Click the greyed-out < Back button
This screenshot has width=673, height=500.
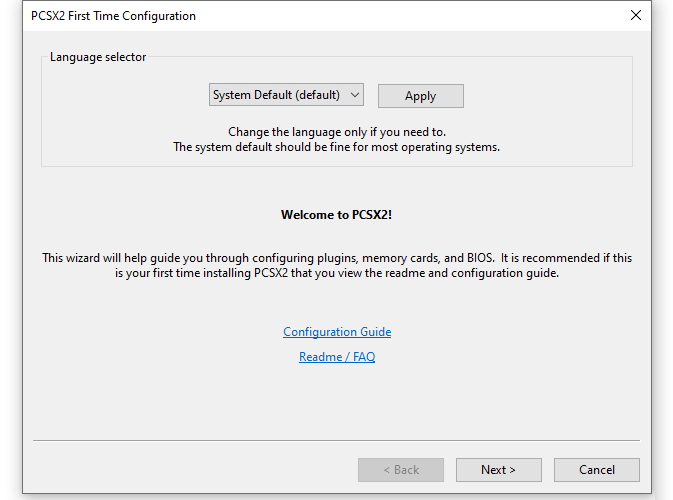point(401,470)
